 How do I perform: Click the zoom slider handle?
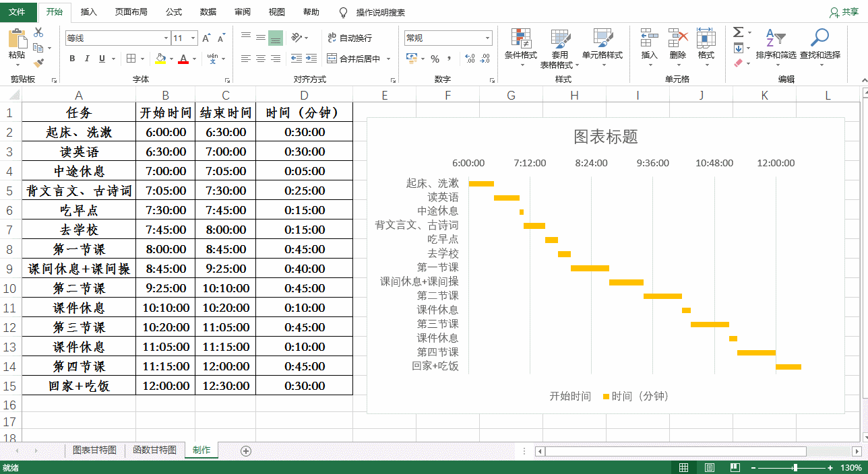coord(796,467)
